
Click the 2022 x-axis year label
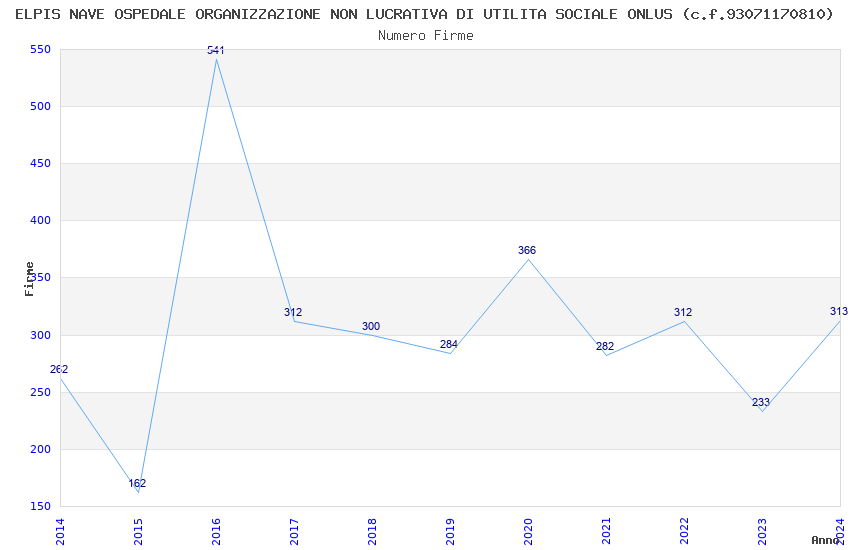click(x=685, y=532)
